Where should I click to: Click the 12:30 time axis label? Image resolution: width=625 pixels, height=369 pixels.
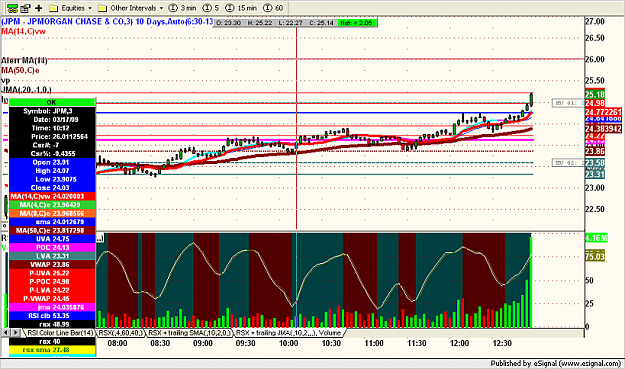[x=502, y=343]
